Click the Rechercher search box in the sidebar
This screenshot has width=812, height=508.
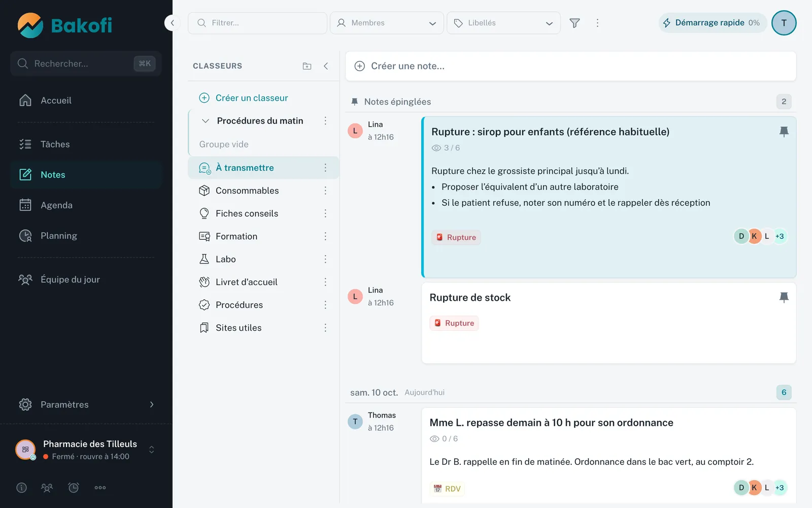[x=86, y=63]
